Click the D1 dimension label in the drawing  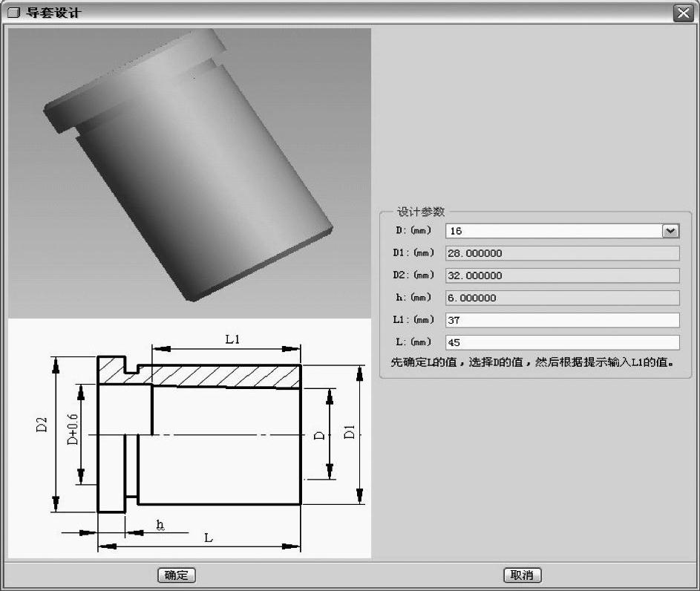point(349,431)
